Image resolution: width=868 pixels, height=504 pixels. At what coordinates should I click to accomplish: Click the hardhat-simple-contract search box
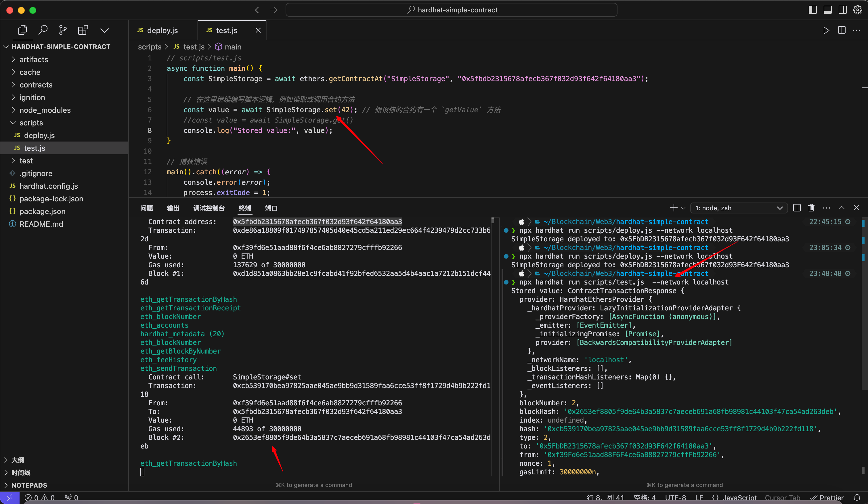451,10
